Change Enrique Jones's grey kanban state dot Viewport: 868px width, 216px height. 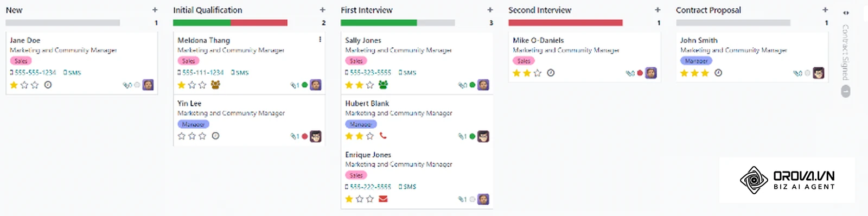point(473,199)
